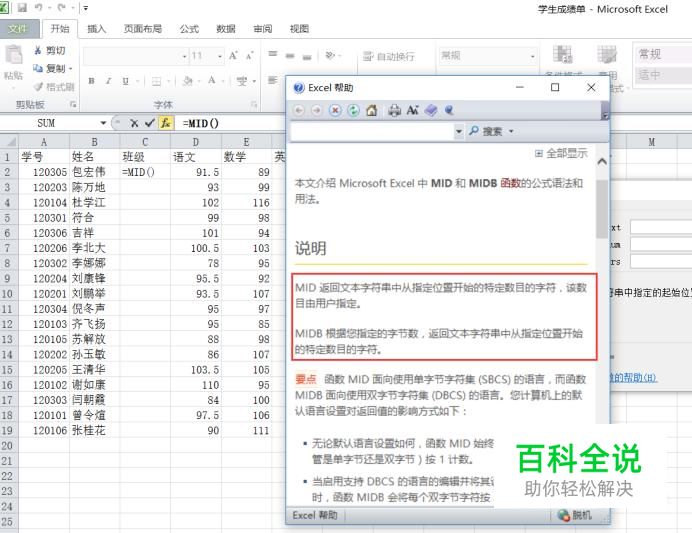This screenshot has width=692, height=533.
Task: Open the font size dropdown
Action: coord(220,56)
